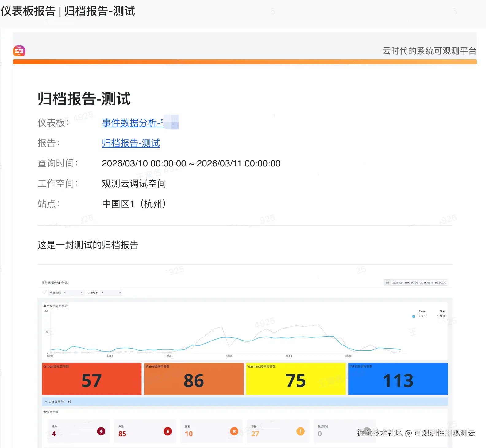Click the 警告 yellow exclamation icon
The image size is (486, 448).
point(300,431)
